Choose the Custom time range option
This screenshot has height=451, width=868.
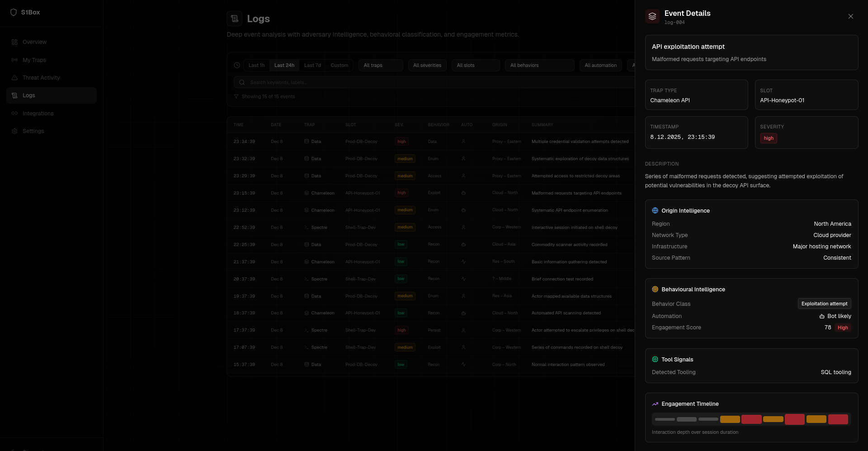(x=339, y=66)
